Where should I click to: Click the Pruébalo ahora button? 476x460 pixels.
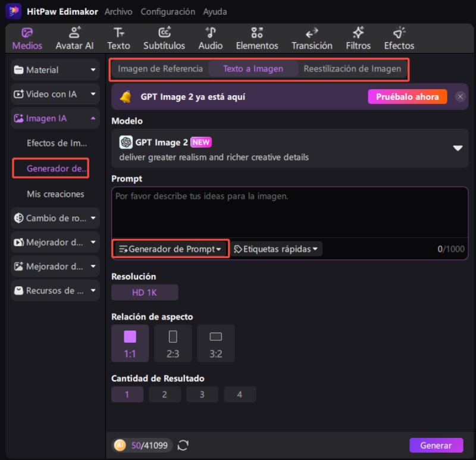point(408,97)
